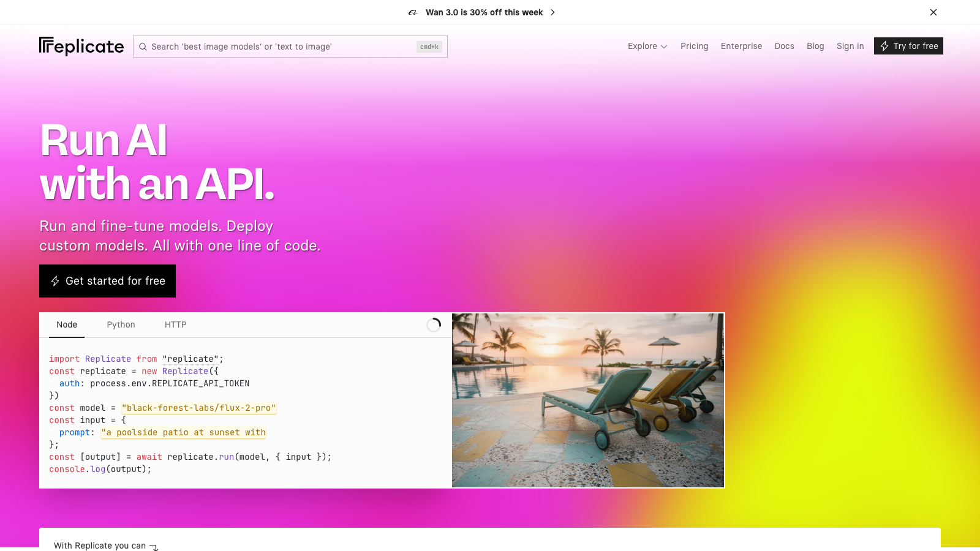The height and width of the screenshot is (551, 980).
Task: Click 'Wan 3.0 is 30% off this week'
Action: pos(484,12)
